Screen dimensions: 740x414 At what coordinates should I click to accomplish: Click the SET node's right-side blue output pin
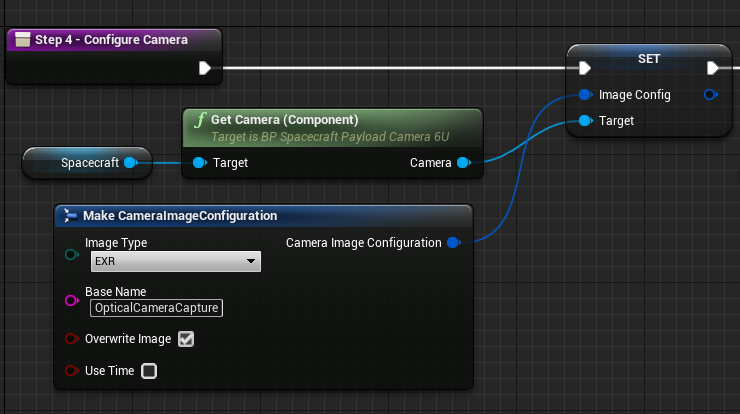point(710,95)
